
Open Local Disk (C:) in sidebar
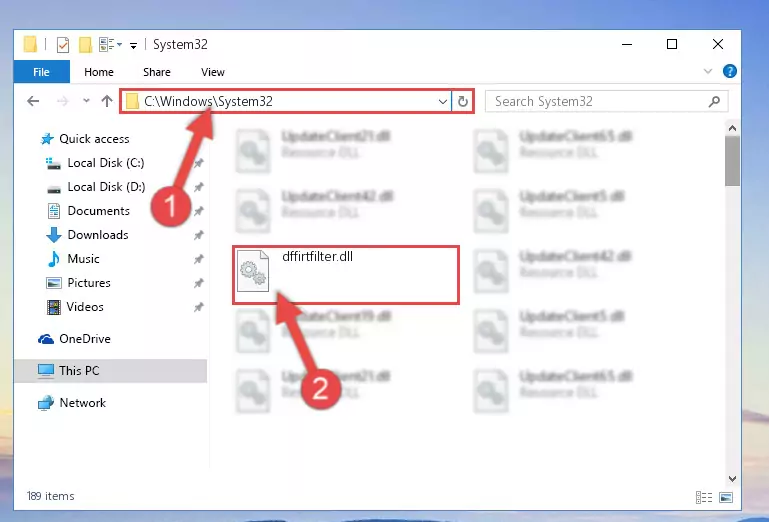coord(105,163)
